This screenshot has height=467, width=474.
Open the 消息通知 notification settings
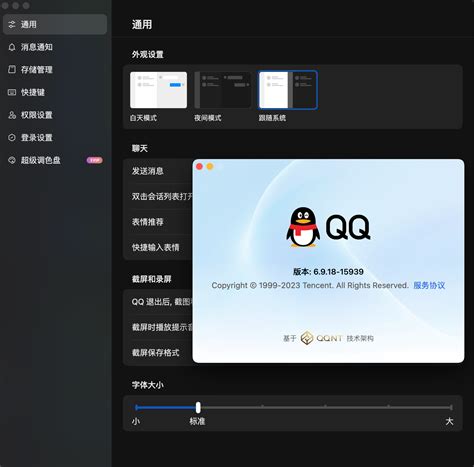tap(55, 47)
